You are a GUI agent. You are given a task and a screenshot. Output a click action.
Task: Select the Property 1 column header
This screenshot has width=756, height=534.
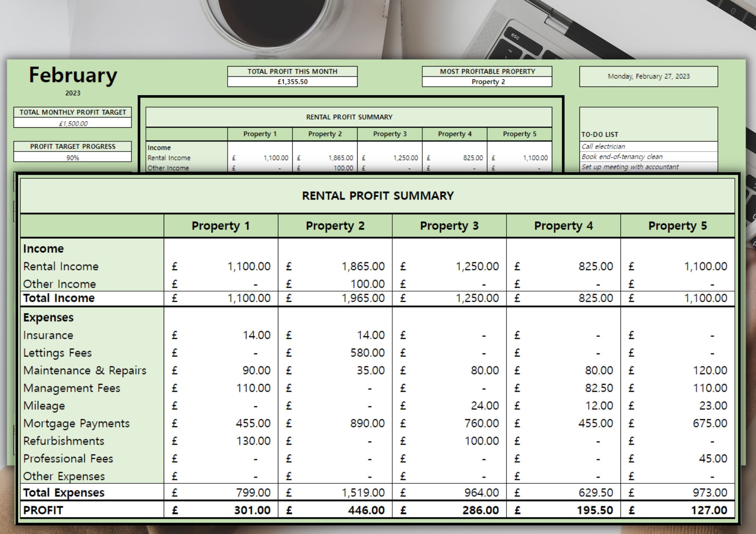coord(221,225)
